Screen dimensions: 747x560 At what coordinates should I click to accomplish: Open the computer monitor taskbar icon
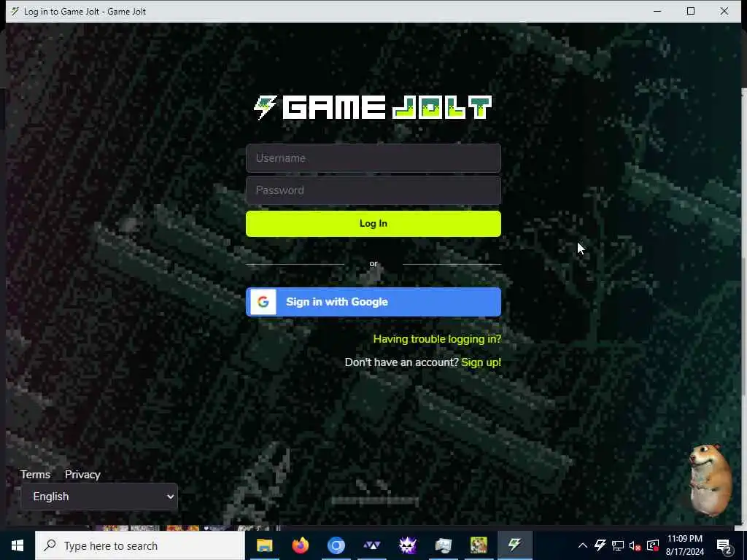(443, 545)
